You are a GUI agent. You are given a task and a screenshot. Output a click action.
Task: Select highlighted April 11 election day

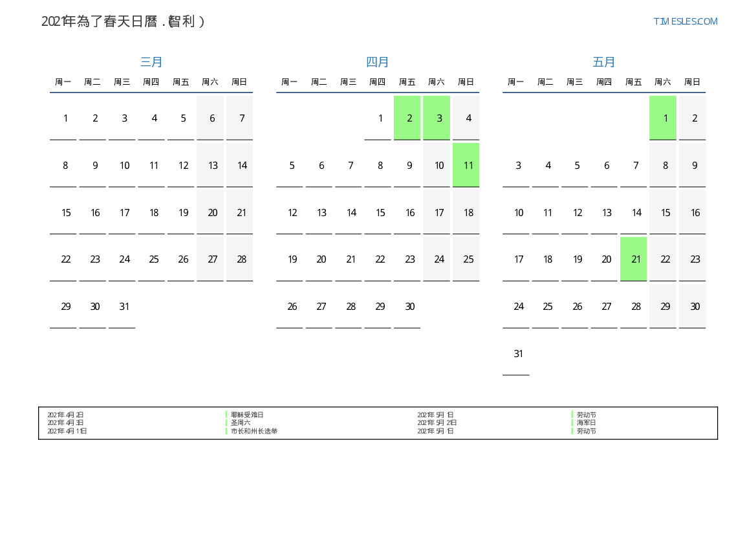coord(466,165)
